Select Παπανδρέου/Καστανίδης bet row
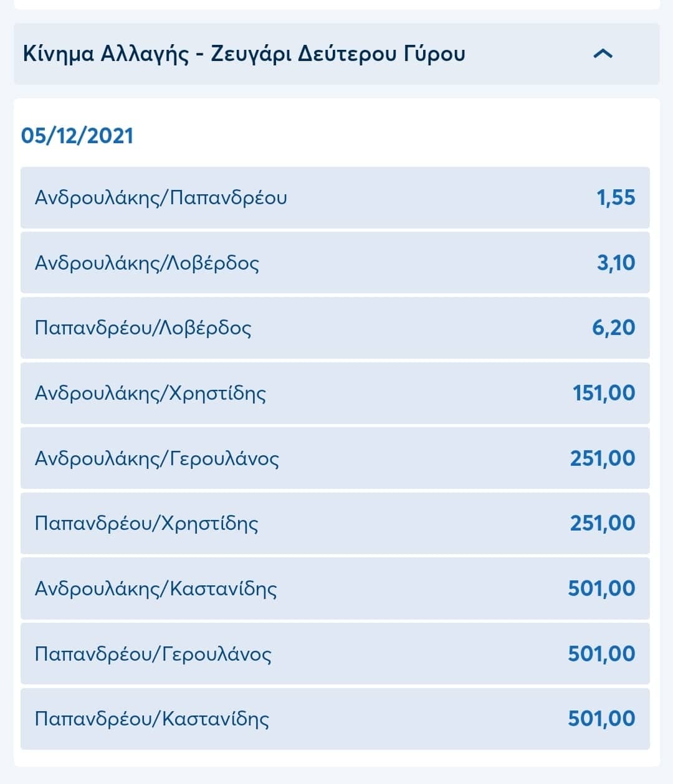The height and width of the screenshot is (784, 673). [335, 719]
